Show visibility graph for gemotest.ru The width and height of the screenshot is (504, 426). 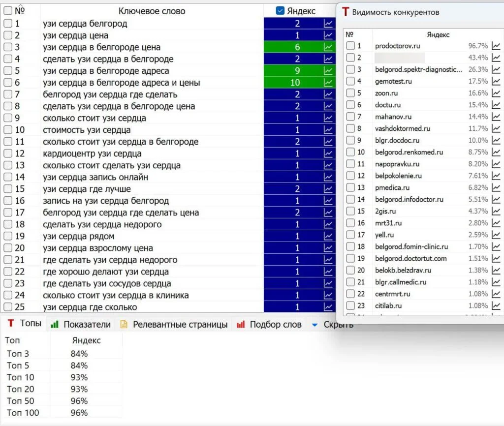click(x=496, y=81)
